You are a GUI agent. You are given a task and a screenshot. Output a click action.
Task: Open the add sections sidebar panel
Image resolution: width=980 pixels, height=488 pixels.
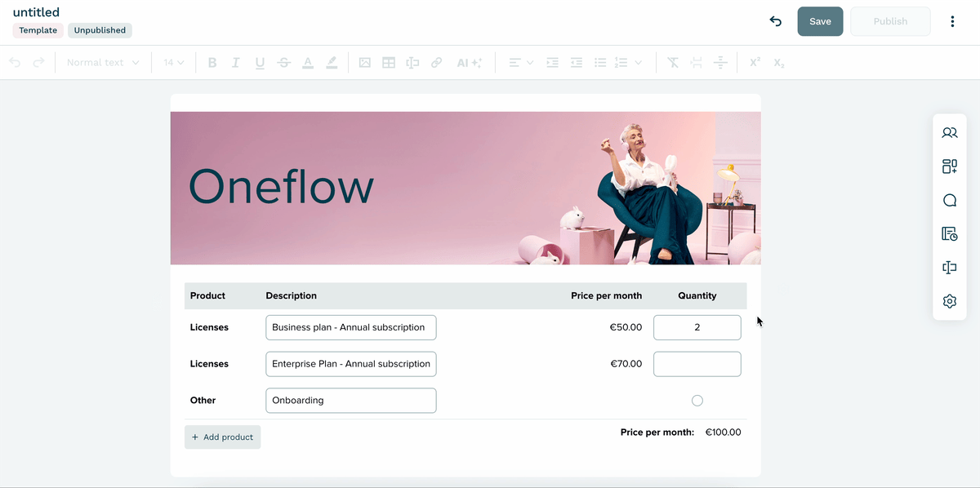pos(950,166)
